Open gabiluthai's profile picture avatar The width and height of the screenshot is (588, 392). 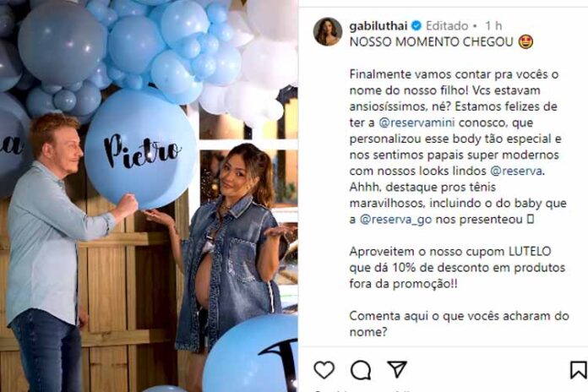tap(328, 31)
